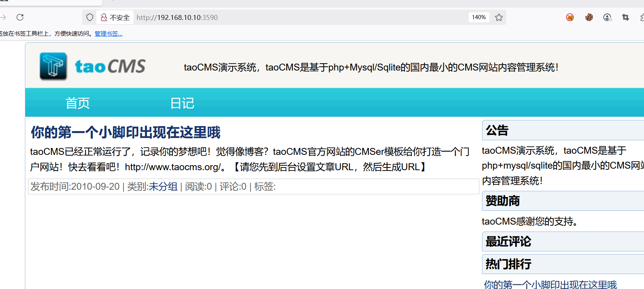Click the 发布时间:2010-09-20 text
Image resolution: width=644 pixels, height=289 pixels.
coord(75,187)
